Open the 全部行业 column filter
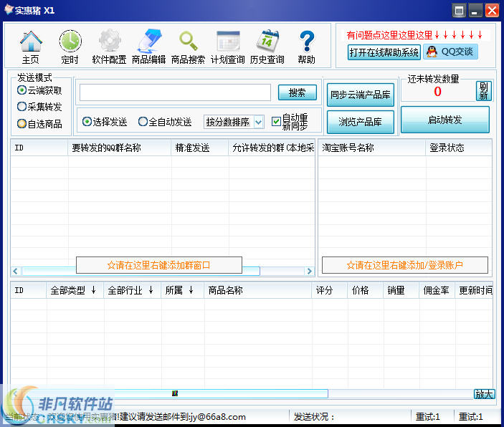 pyautogui.click(x=130, y=290)
